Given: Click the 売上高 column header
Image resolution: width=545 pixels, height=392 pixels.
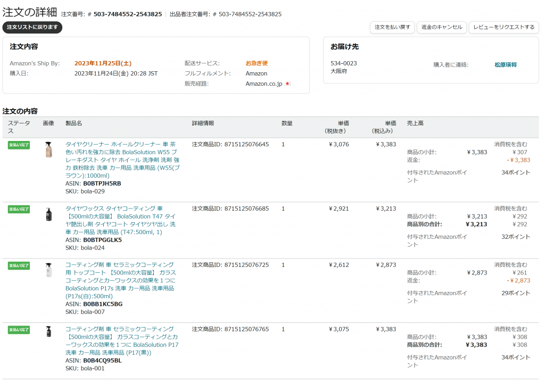Looking at the screenshot, I should 415,123.
